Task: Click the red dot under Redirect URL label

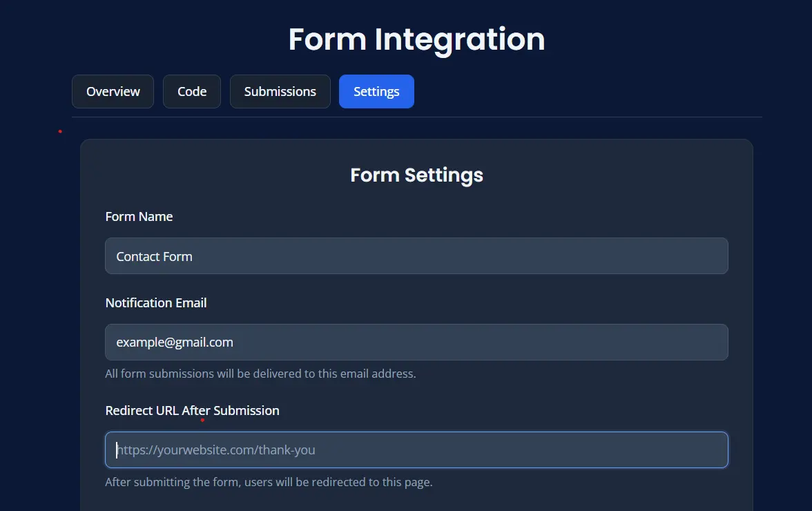Action: pyautogui.click(x=202, y=420)
